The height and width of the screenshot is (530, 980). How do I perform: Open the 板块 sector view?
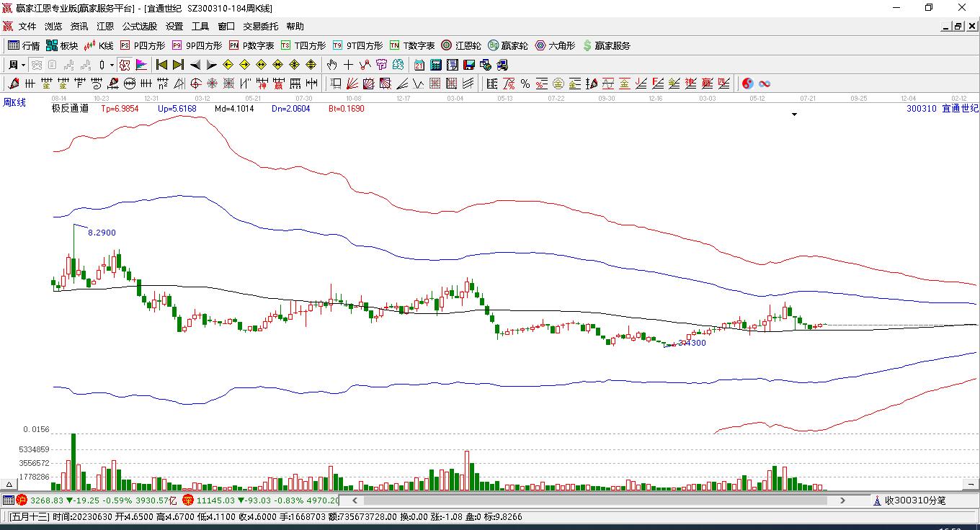[x=62, y=45]
